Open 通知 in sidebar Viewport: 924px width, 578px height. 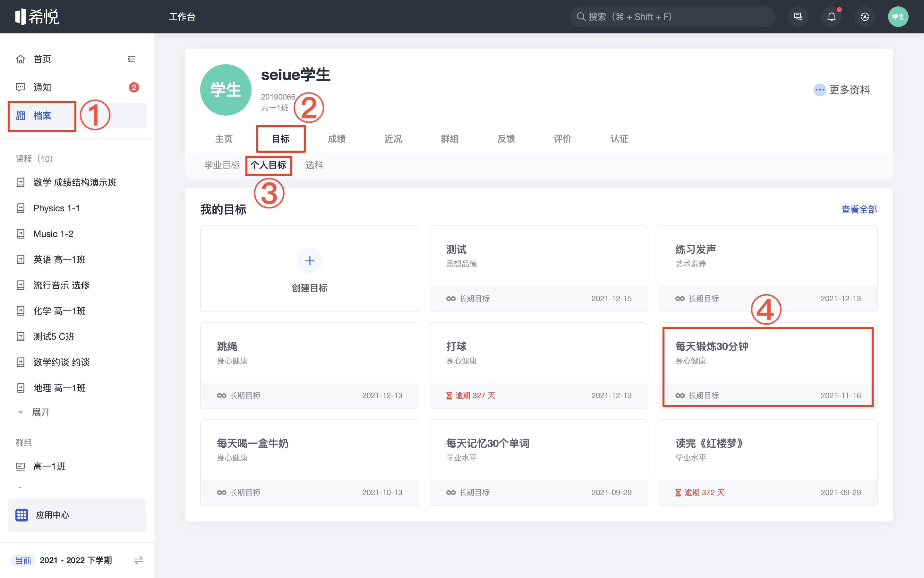[x=42, y=87]
